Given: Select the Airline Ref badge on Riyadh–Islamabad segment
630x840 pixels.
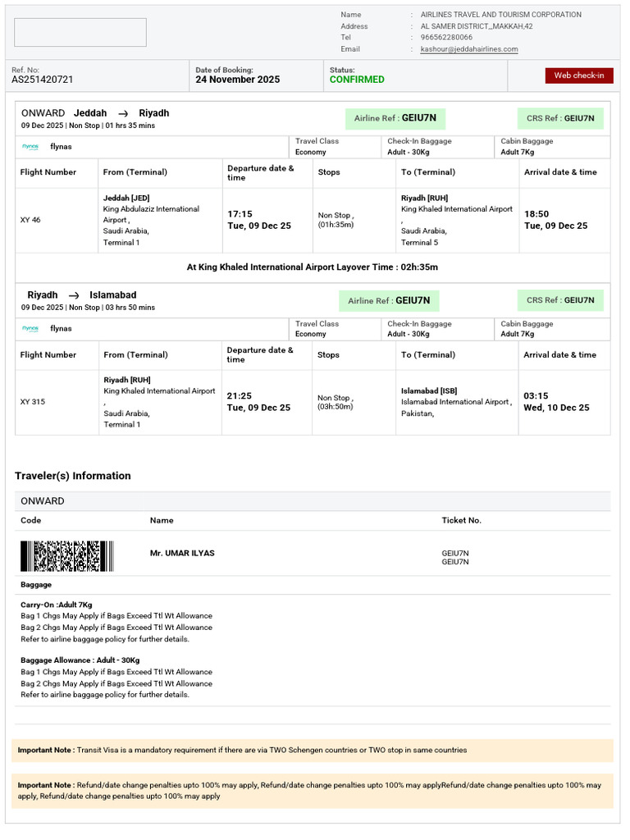Looking at the screenshot, I should click(x=389, y=301).
